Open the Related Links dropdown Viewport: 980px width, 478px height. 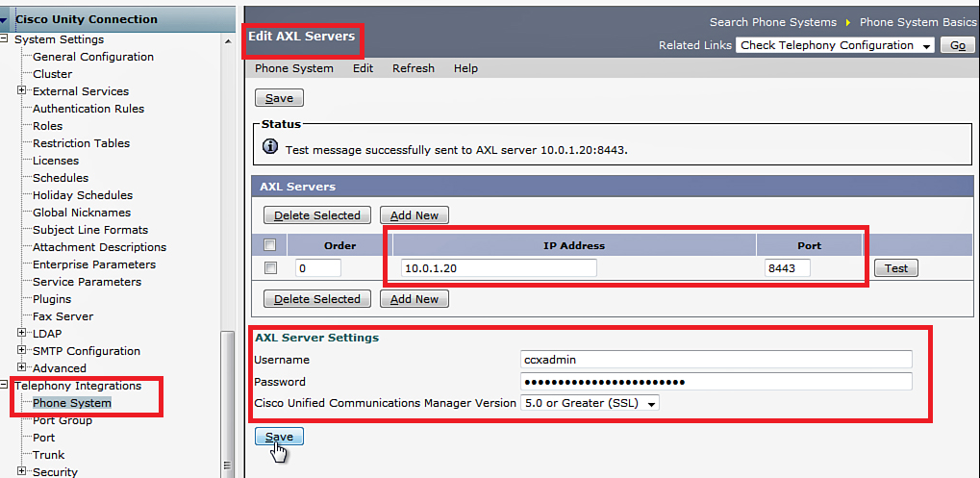point(835,45)
